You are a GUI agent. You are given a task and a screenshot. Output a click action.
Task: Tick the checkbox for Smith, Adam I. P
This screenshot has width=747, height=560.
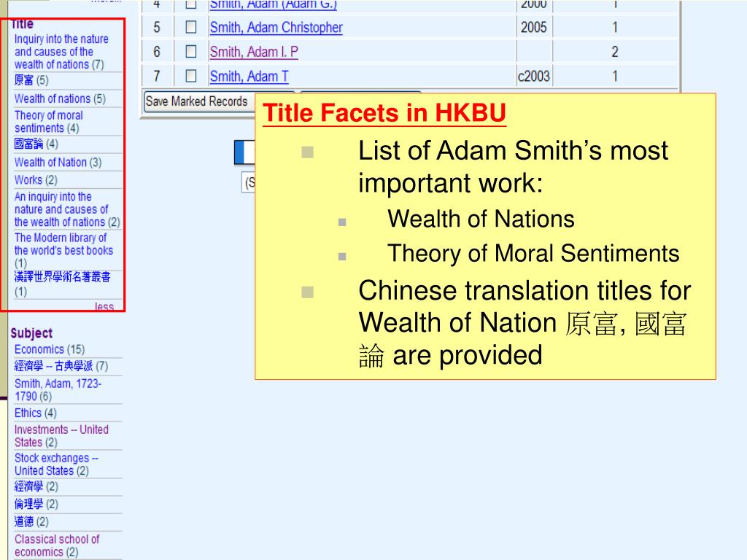click(190, 52)
